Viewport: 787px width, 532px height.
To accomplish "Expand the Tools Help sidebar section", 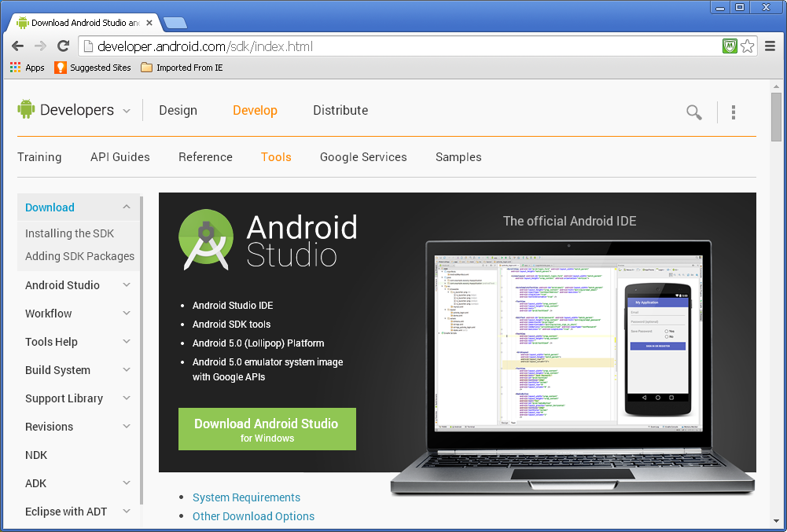I will 127,341.
